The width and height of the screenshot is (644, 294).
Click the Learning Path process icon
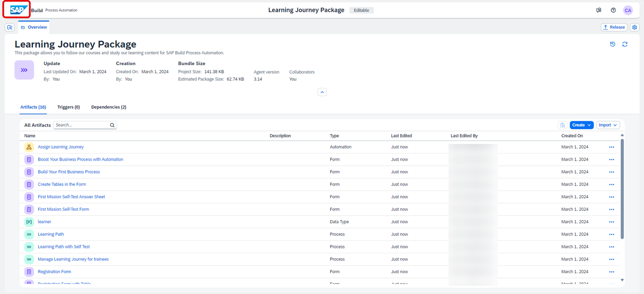(x=29, y=234)
